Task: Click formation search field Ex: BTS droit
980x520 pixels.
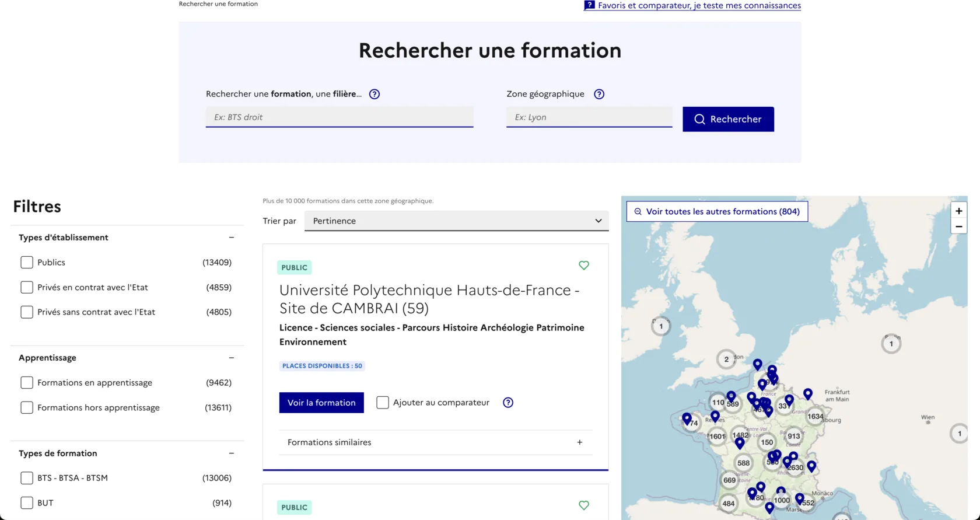Action: point(339,117)
